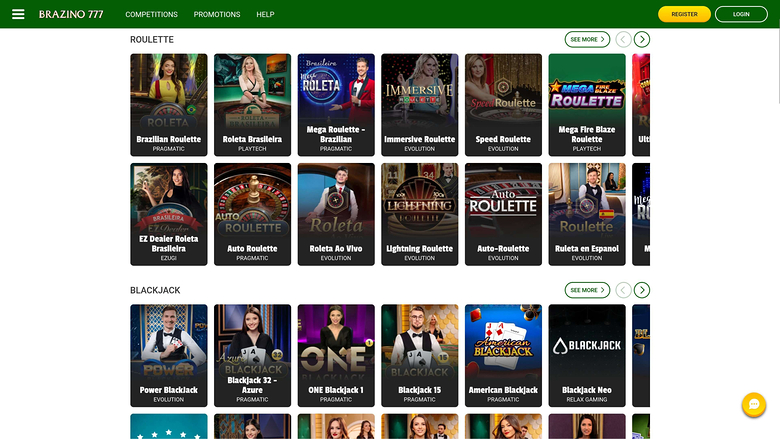The image size is (780, 439).
Task: Open the ONE Blackjack 1 card
Action: pyautogui.click(x=336, y=355)
